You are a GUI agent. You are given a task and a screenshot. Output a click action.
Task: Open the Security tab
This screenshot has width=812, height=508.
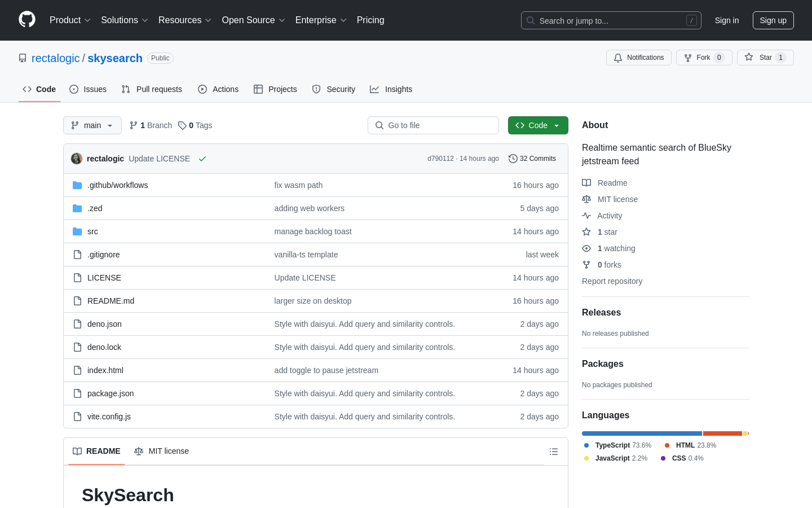(334, 89)
